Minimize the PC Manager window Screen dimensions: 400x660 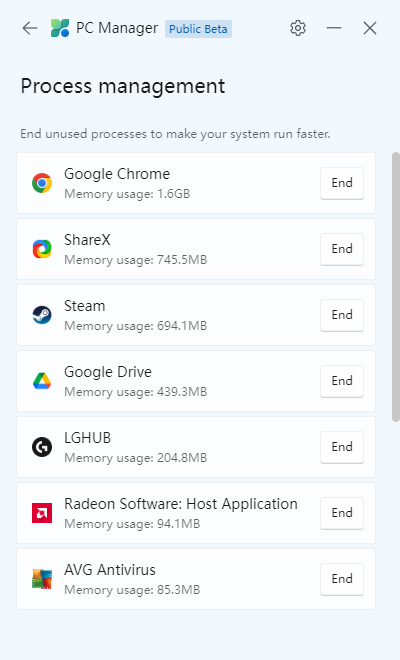334,28
